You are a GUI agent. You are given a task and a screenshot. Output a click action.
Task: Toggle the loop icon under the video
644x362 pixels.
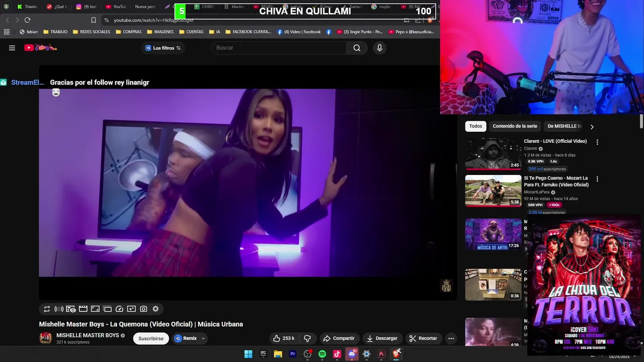click(47, 309)
